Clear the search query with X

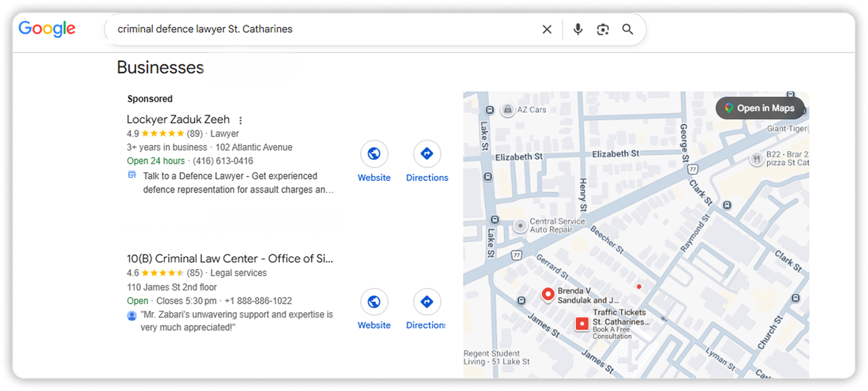click(x=547, y=29)
